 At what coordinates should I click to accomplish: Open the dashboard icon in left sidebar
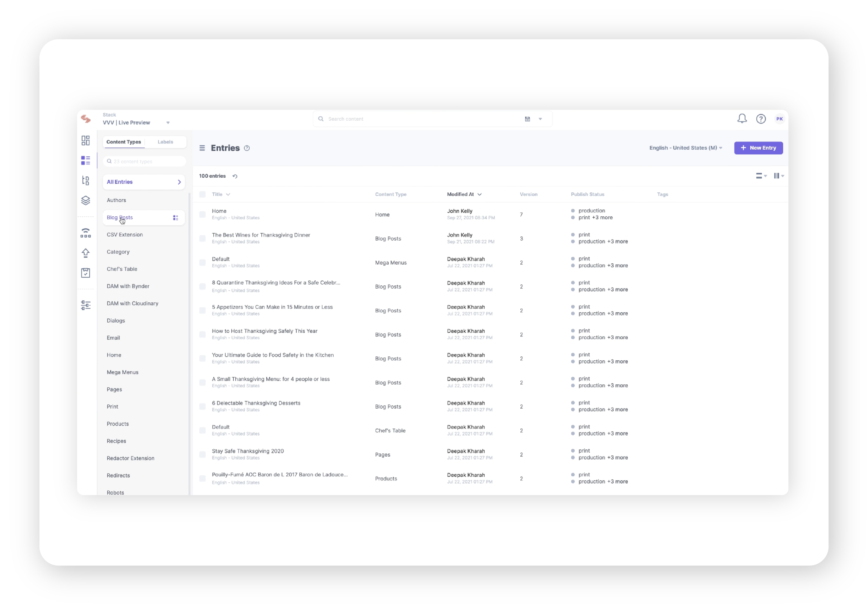pyautogui.click(x=85, y=141)
